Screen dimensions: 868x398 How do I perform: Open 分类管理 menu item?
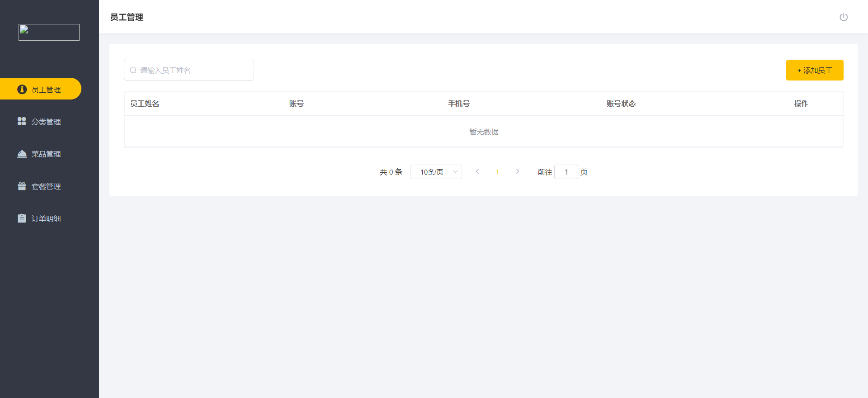pos(41,121)
